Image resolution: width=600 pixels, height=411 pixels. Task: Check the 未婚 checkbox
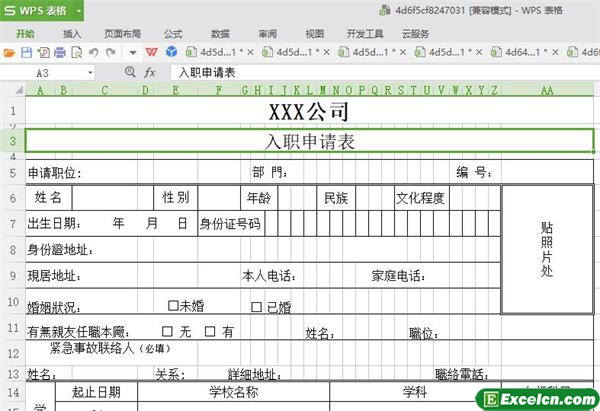tap(173, 305)
